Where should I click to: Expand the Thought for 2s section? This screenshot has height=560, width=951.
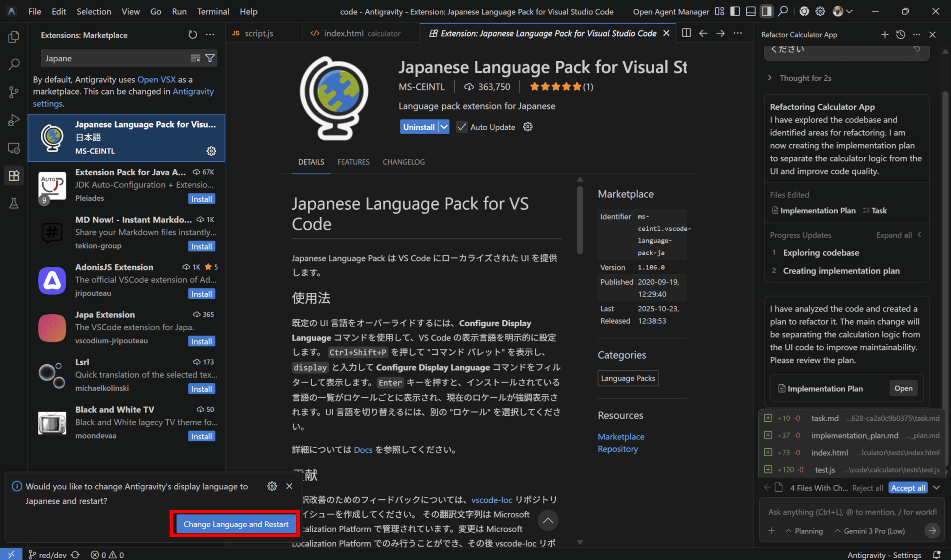point(800,78)
